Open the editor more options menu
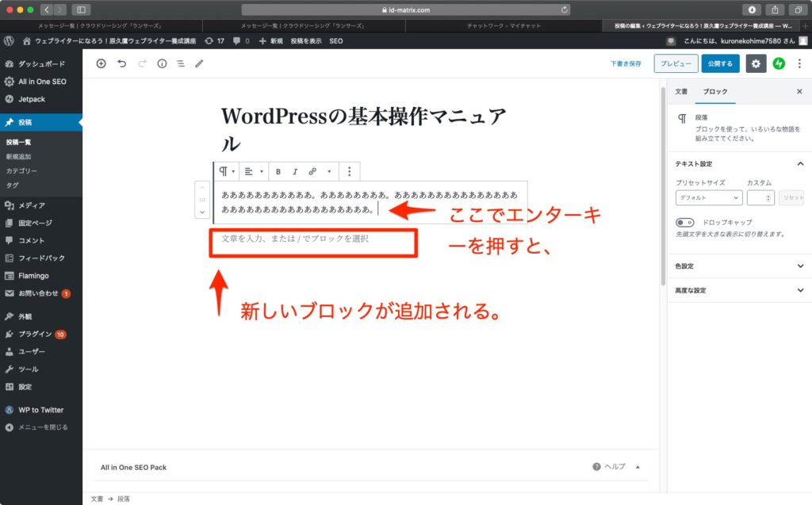The height and width of the screenshot is (505, 812). 799,63
